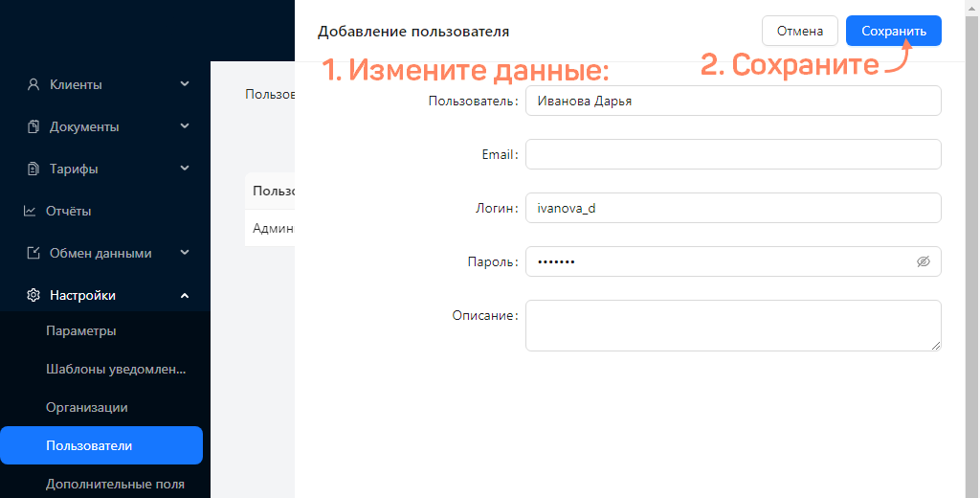
Task: Select the Пользователи settings item
Action: [101, 445]
